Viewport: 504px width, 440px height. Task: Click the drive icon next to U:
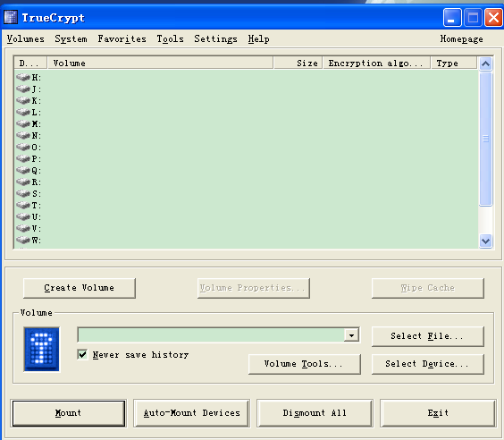(23, 216)
